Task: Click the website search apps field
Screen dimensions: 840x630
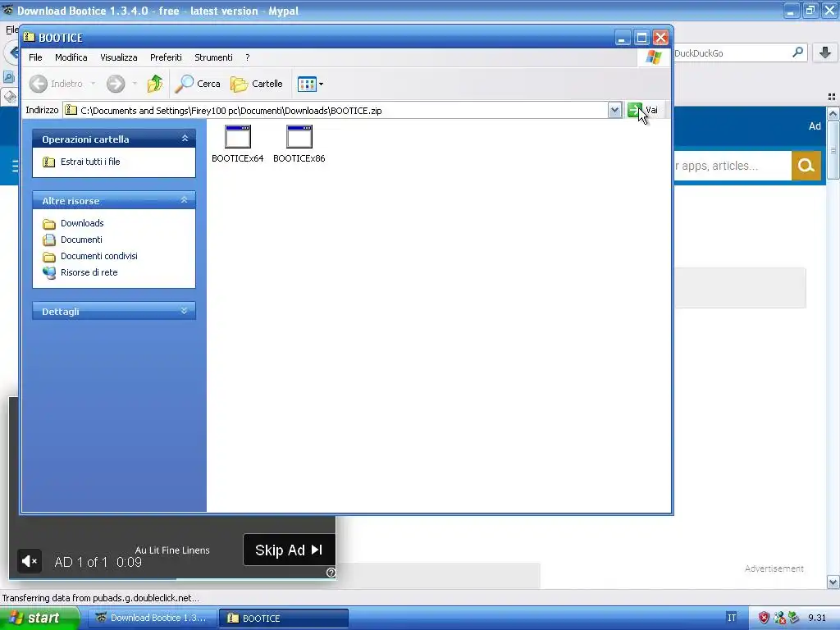Action: 732,166
